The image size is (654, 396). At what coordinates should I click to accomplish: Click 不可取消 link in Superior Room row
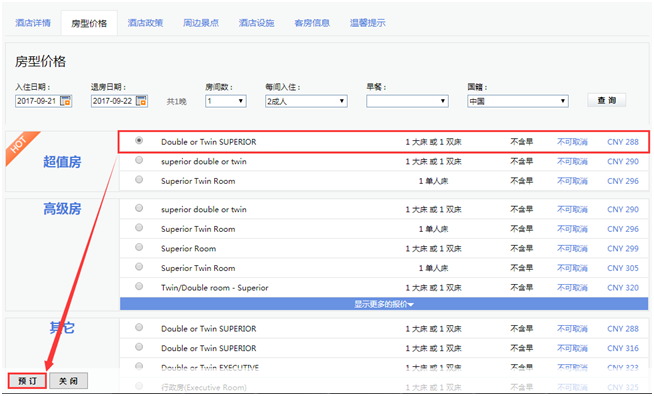point(572,249)
